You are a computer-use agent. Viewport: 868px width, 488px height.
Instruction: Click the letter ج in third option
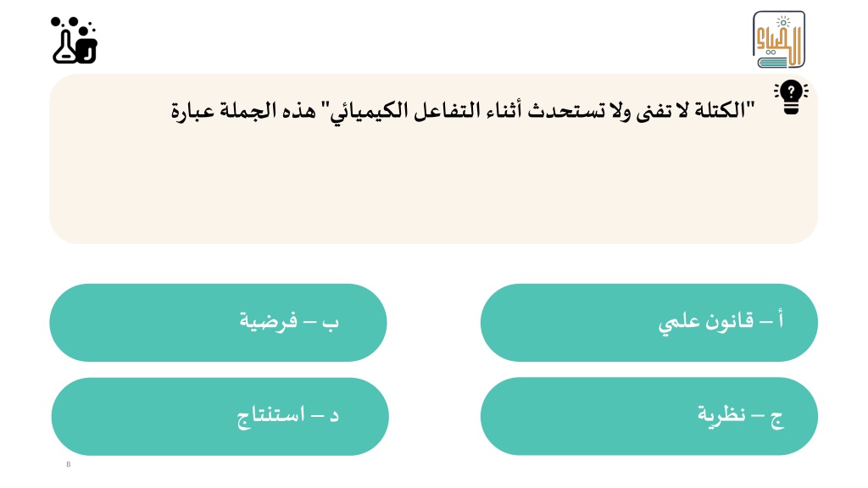click(x=777, y=419)
